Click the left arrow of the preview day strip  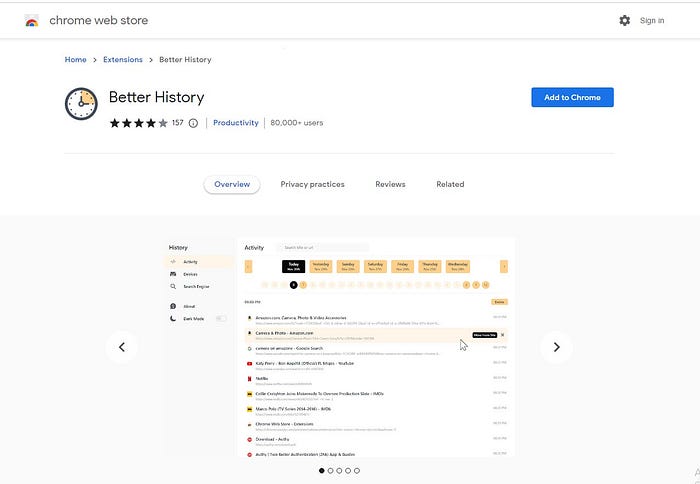pos(249,267)
